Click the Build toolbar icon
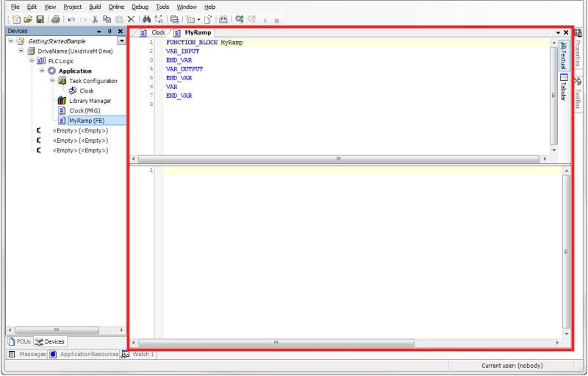The image size is (588, 376). coord(223,19)
